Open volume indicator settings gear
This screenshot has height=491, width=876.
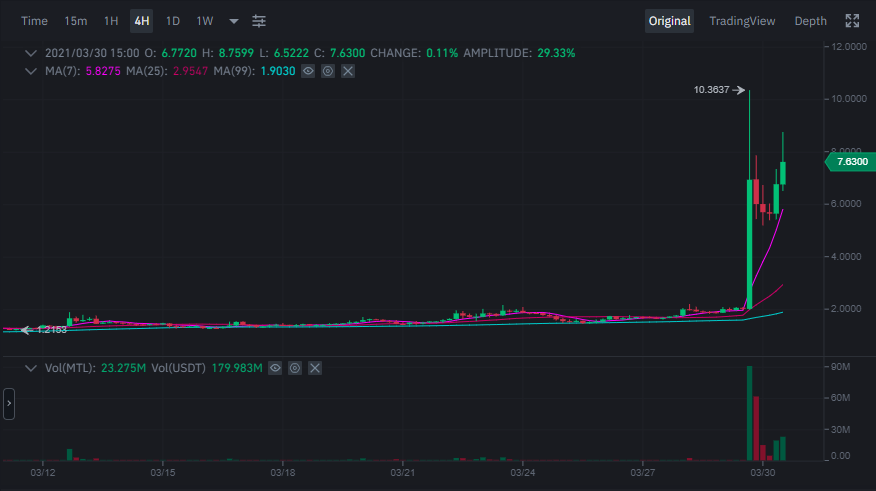click(x=295, y=368)
